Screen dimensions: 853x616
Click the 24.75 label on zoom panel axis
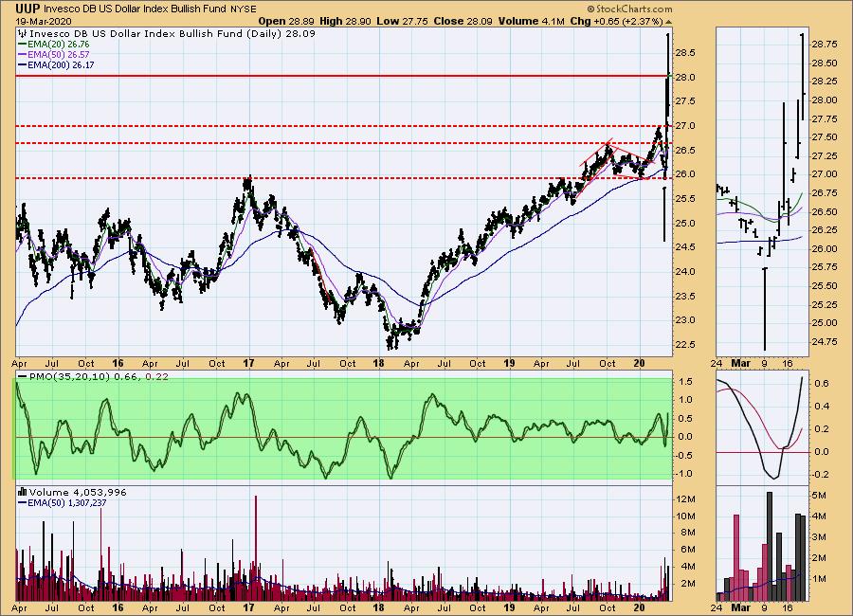pos(825,342)
